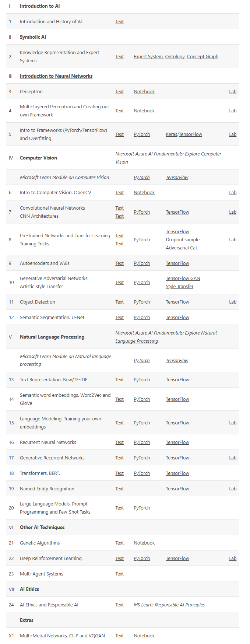Click the Dropout sample link
This screenshot has width=250, height=644.
click(183, 240)
